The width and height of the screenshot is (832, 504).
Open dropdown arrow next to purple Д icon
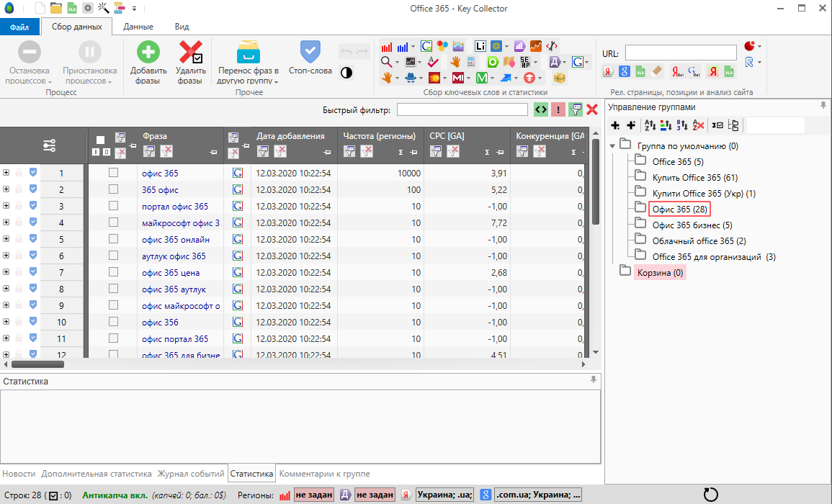(x=563, y=62)
